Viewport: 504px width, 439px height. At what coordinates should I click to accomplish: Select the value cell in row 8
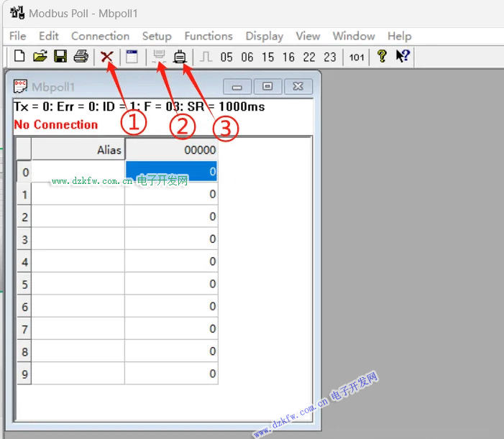point(172,351)
